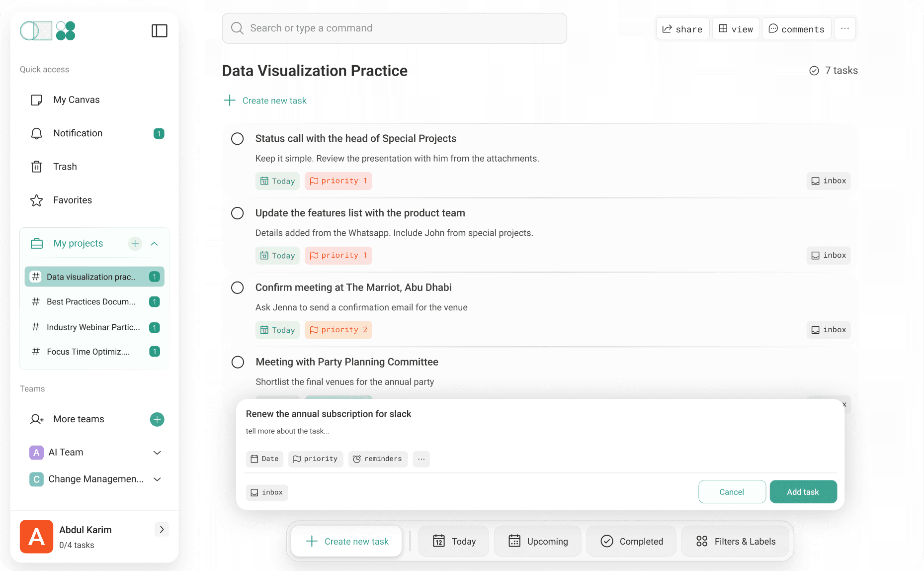Screen dimensions: 924x571
Task: Collapse the sidebar with the panel icon
Action: click(x=159, y=31)
